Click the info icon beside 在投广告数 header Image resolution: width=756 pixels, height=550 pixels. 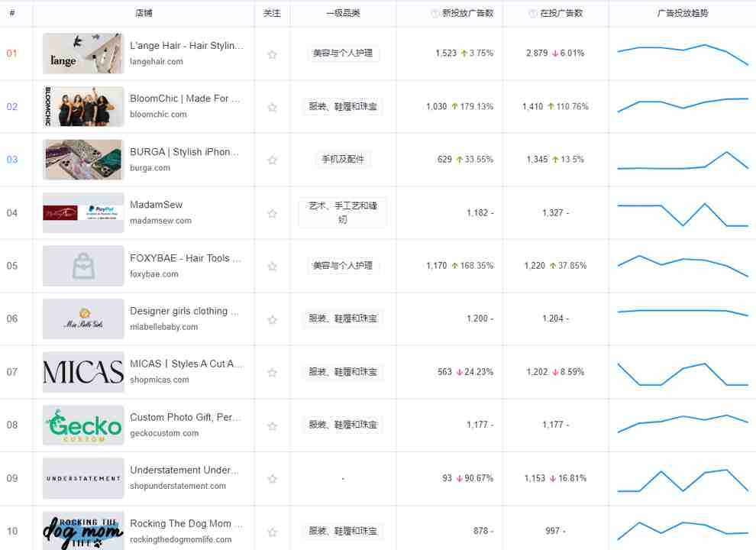point(533,14)
